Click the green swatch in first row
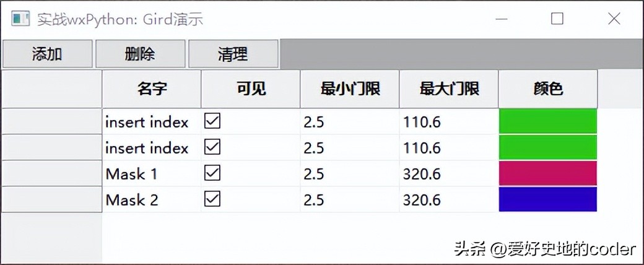Image resolution: width=644 pixels, height=265 pixels. click(x=548, y=121)
